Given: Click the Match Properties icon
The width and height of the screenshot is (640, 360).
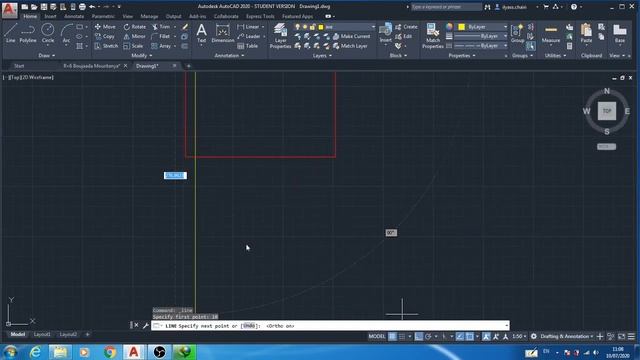Looking at the screenshot, I should coord(433,36).
